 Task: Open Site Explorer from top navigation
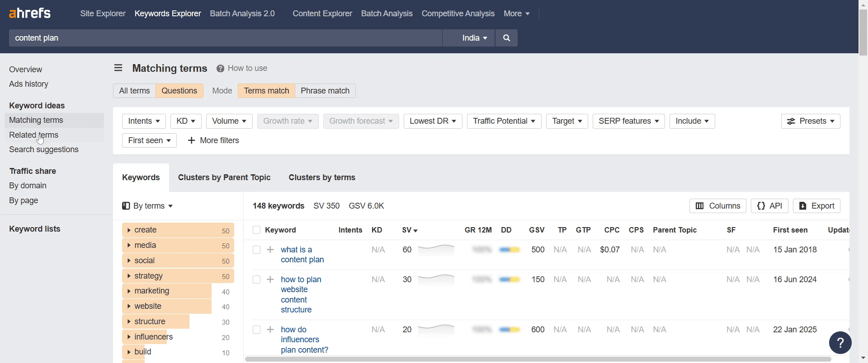click(103, 14)
